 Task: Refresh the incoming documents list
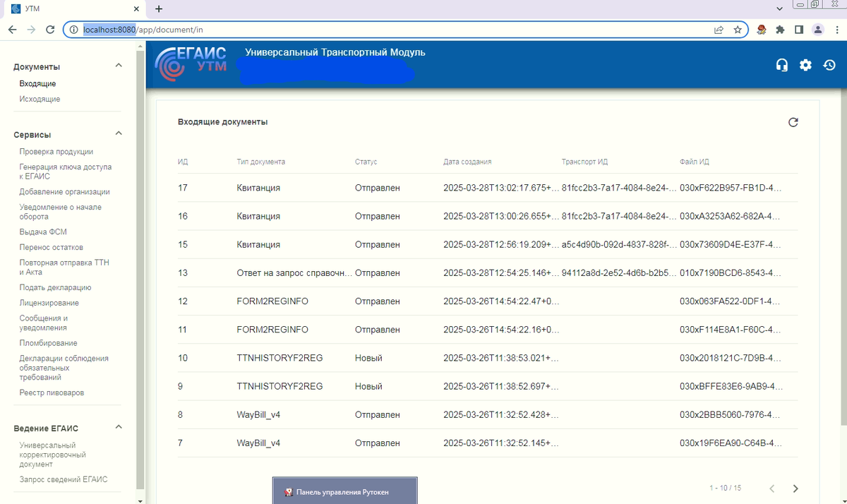[793, 121]
